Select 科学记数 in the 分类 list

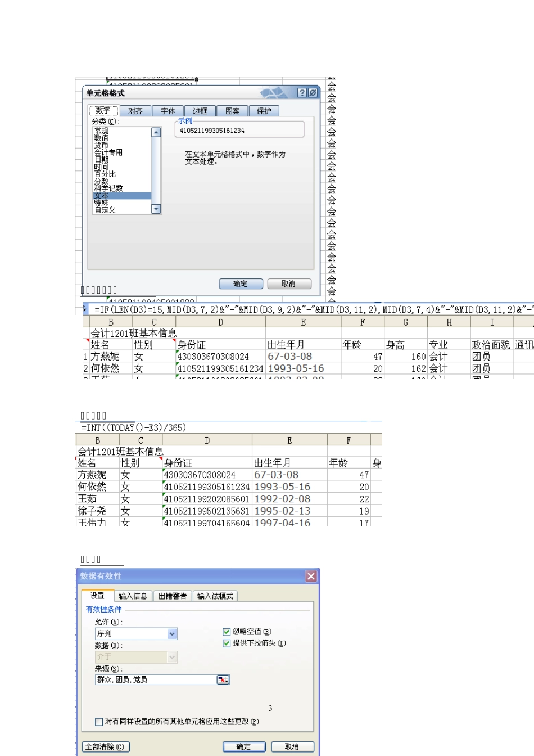[x=122, y=188]
